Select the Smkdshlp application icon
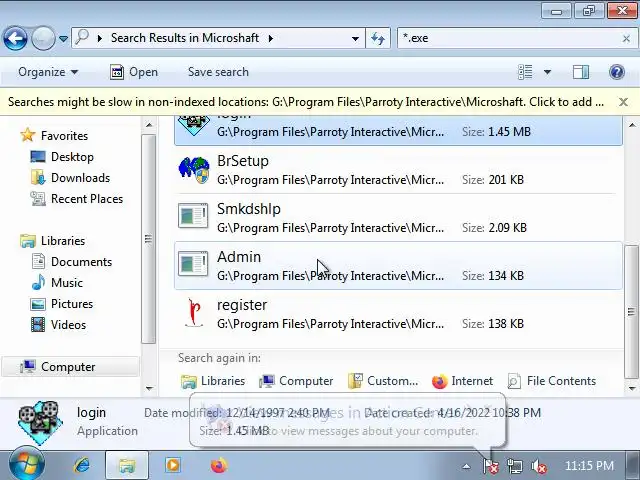Screen dimensions: 640x480 193,216
